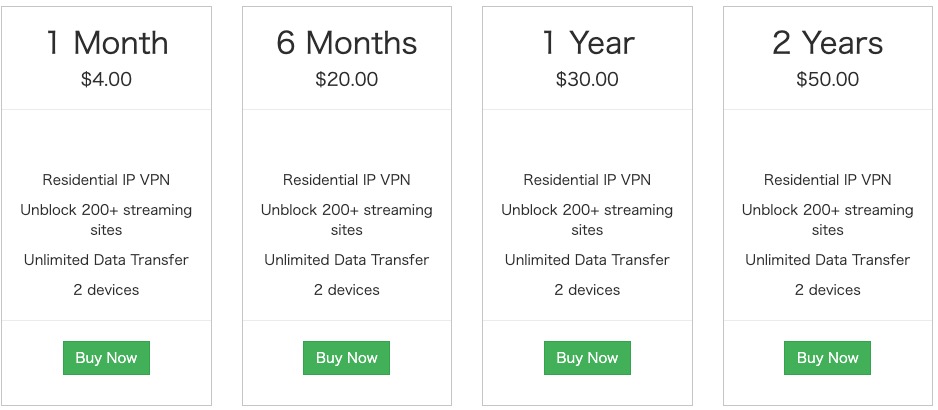938x410 pixels.
Task: Click 2 devices in 1 Year card
Action: (x=587, y=290)
